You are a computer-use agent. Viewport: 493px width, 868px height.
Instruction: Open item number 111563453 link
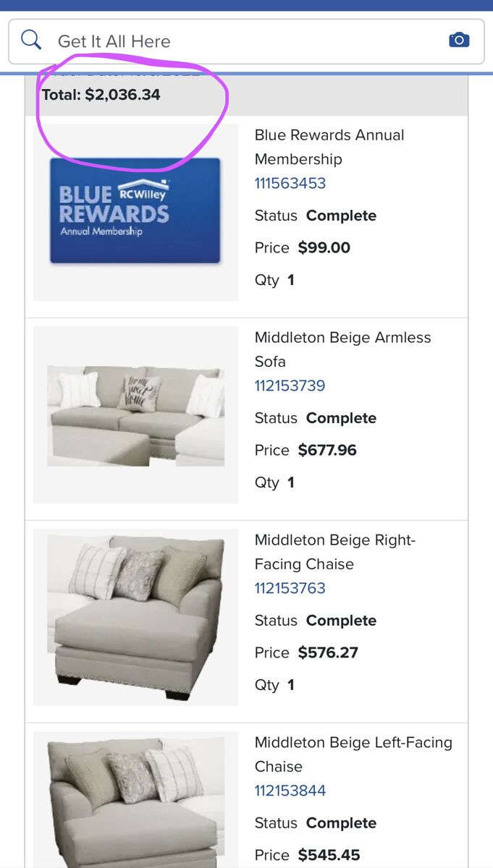pos(290,183)
